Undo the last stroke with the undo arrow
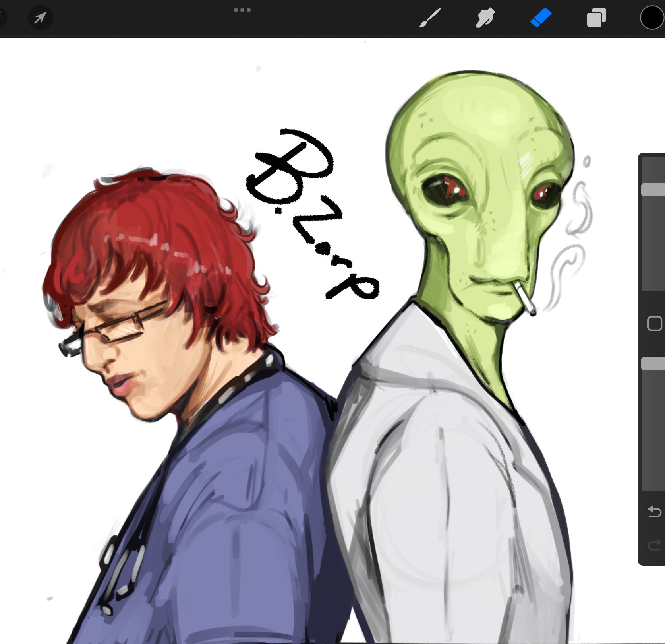This screenshot has height=644, width=665. pos(654,511)
